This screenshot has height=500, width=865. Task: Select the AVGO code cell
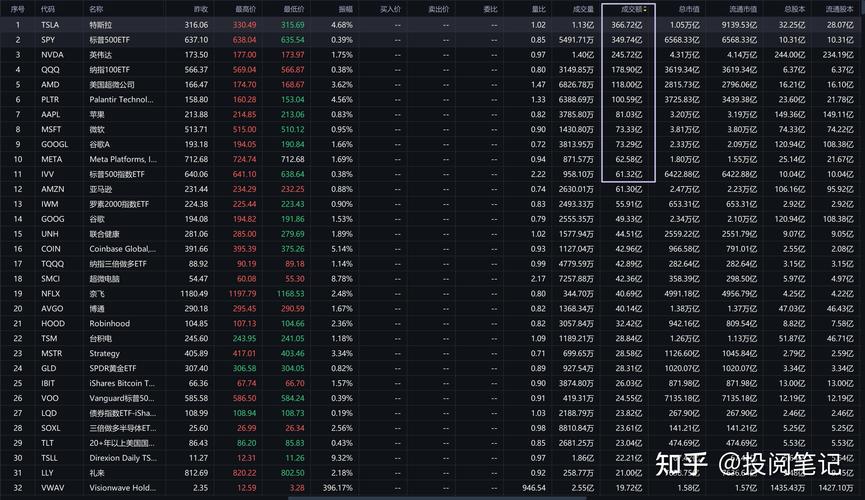click(x=52, y=308)
